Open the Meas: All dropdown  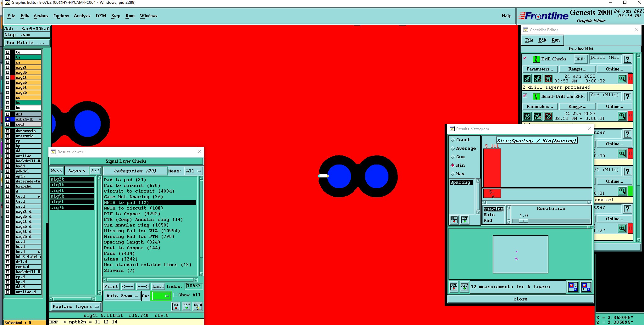(193, 171)
